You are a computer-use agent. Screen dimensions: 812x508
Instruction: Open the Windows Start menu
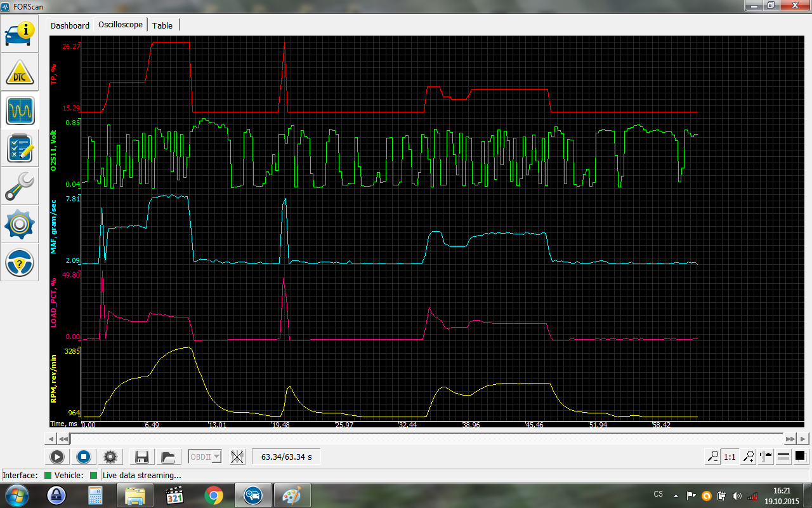click(16, 495)
